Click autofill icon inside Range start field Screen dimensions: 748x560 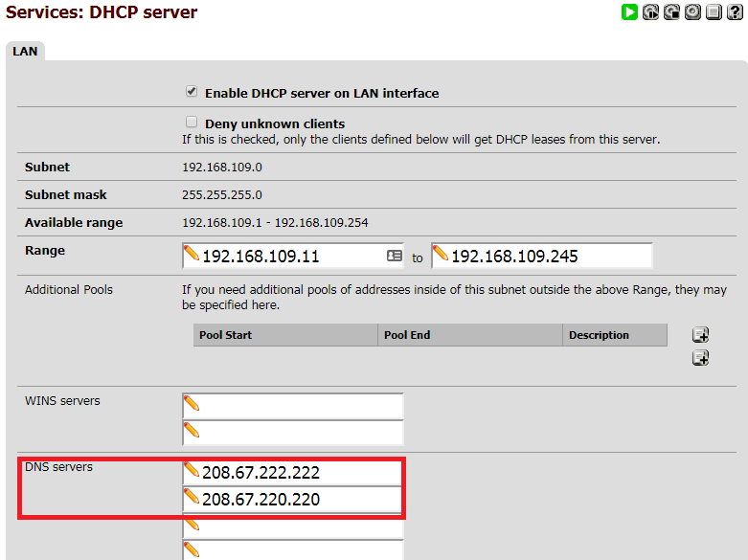click(x=395, y=257)
